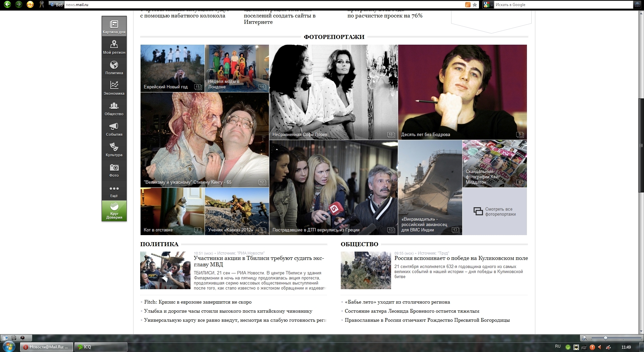Open the Политика section in sidebar
This screenshot has width=644, height=352.
[x=114, y=67]
